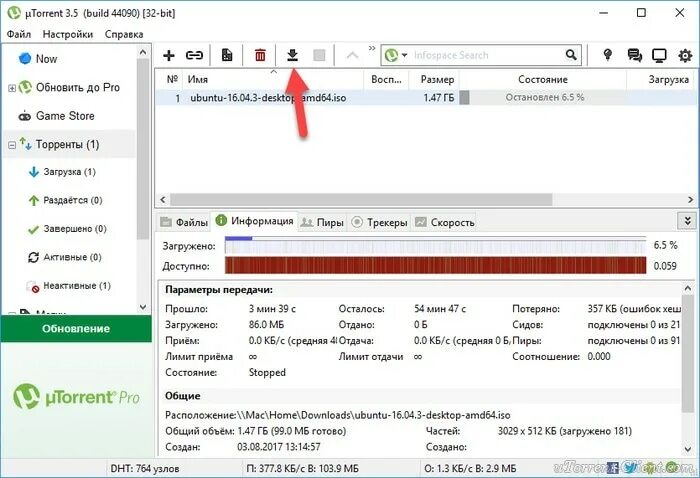
Task: Click info panel scroll up arrow
Action: (688, 288)
